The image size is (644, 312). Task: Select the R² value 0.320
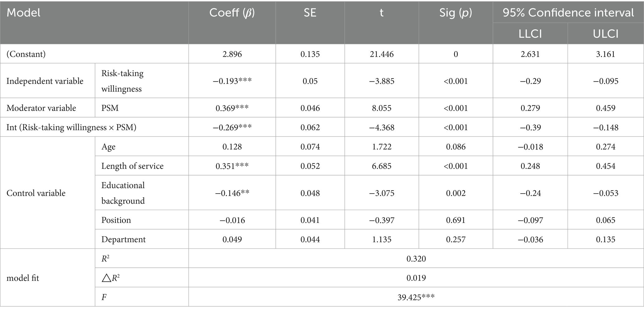tap(416, 259)
